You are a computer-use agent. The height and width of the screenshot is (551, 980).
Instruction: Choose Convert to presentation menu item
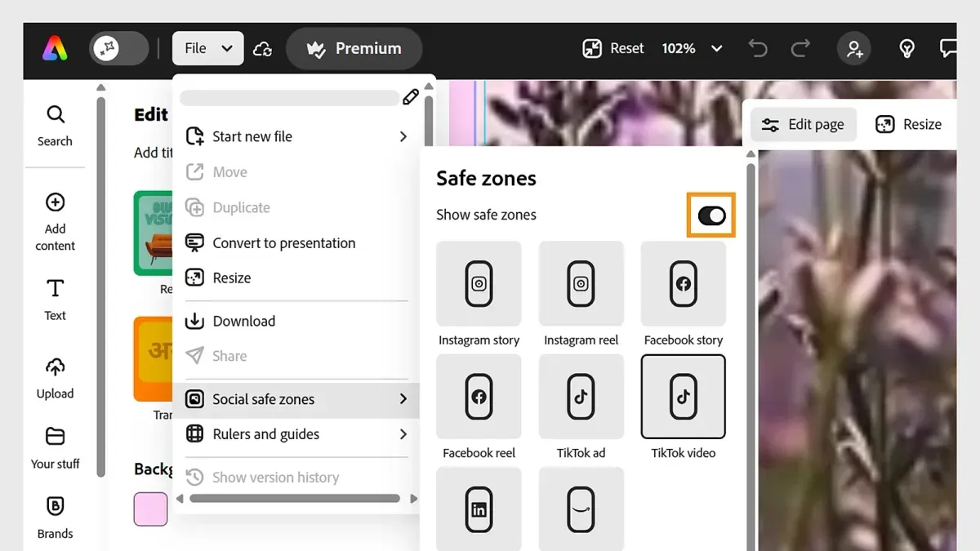[296, 243]
